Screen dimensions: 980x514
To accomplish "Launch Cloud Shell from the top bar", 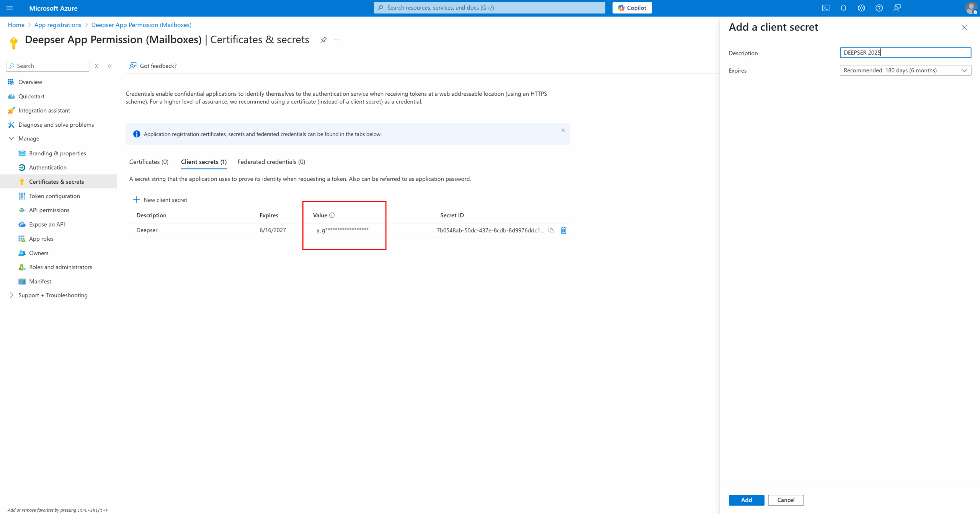I will pos(826,8).
